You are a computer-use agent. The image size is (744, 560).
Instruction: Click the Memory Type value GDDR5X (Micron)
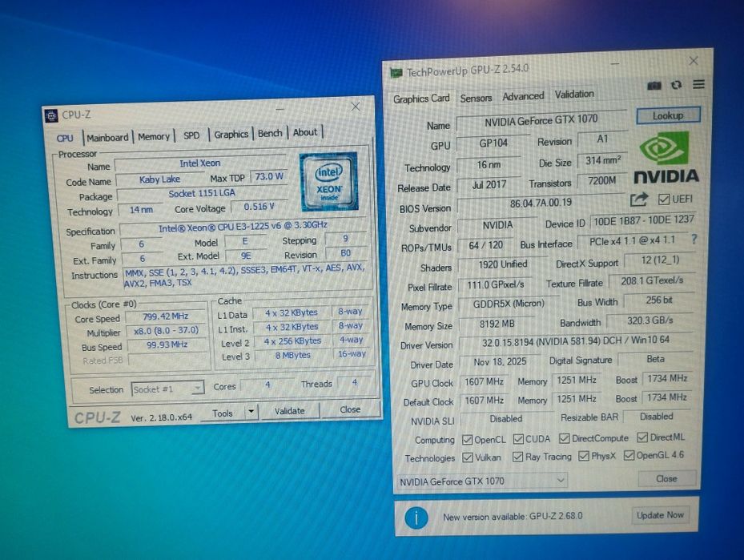coord(509,304)
